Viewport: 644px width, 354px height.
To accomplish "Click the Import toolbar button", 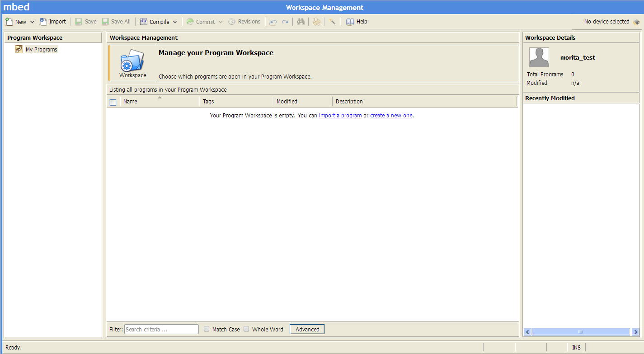I will click(x=53, y=22).
